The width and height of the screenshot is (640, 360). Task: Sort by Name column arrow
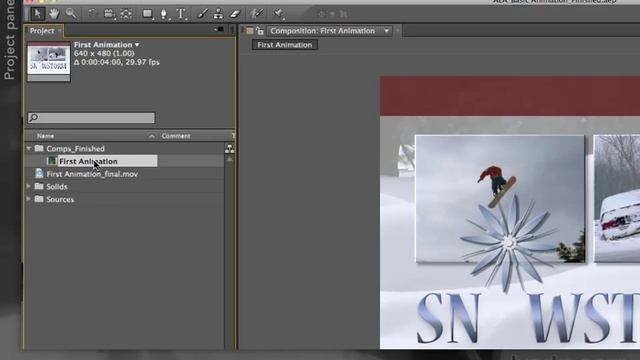(151, 136)
